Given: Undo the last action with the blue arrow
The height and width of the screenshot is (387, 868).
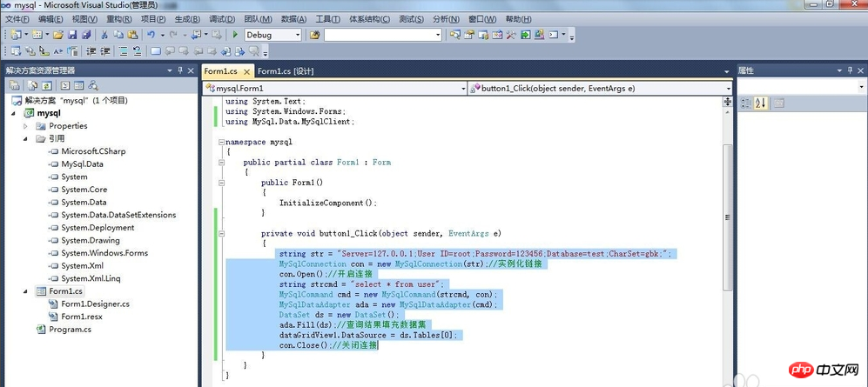Looking at the screenshot, I should (x=151, y=35).
